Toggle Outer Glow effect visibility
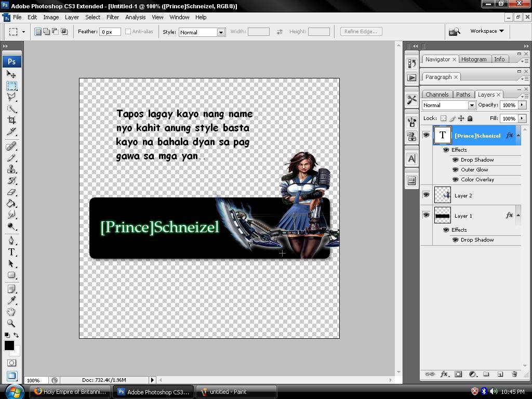Viewport: 532px width, 399px height. (455, 170)
